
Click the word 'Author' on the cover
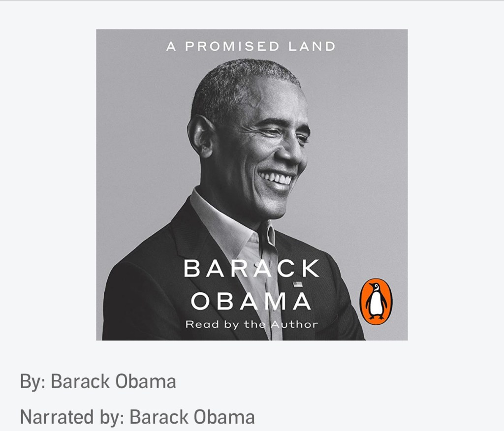coord(294,324)
